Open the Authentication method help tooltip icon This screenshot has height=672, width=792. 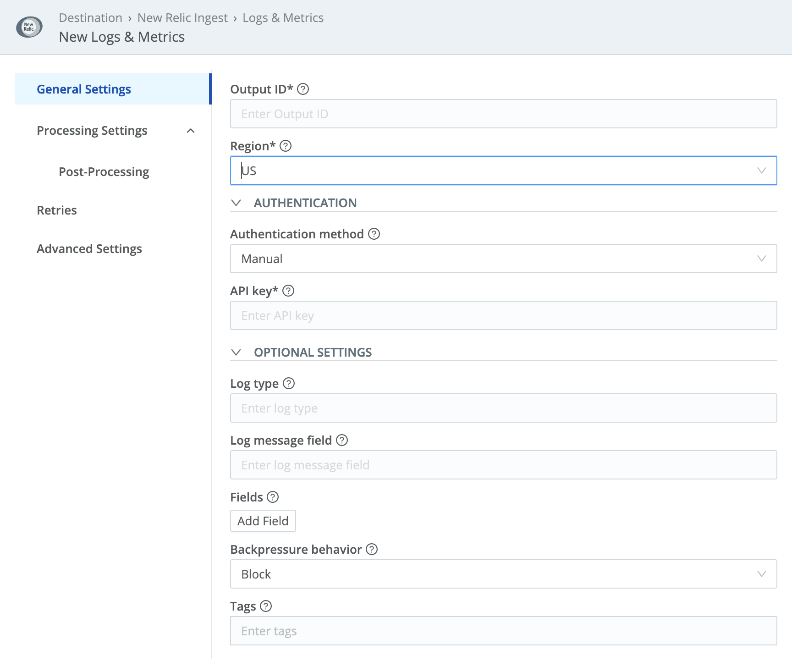pos(374,234)
